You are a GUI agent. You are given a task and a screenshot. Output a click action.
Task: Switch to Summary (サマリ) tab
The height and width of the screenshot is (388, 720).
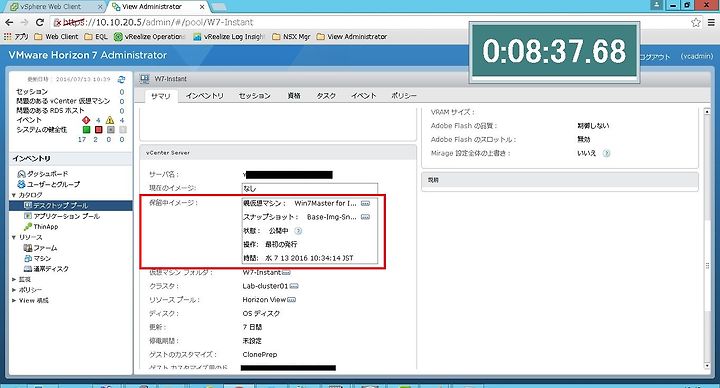[x=161, y=96]
